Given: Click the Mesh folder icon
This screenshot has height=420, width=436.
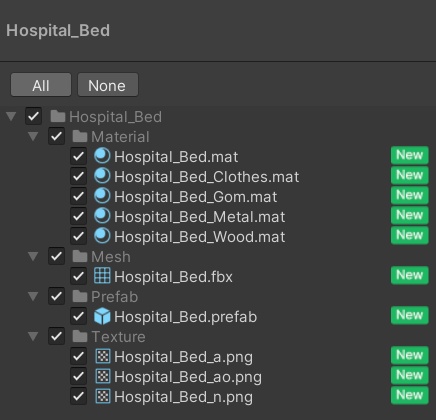Looking at the screenshot, I should tap(80, 256).
